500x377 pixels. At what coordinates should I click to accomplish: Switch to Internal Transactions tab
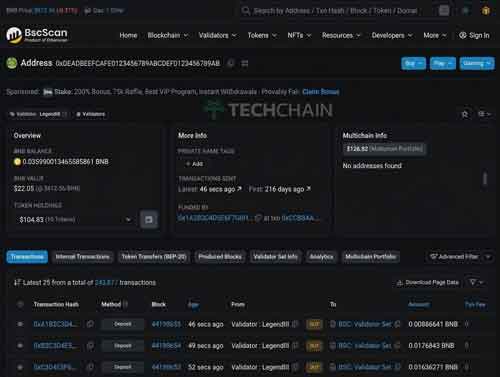[x=82, y=257]
